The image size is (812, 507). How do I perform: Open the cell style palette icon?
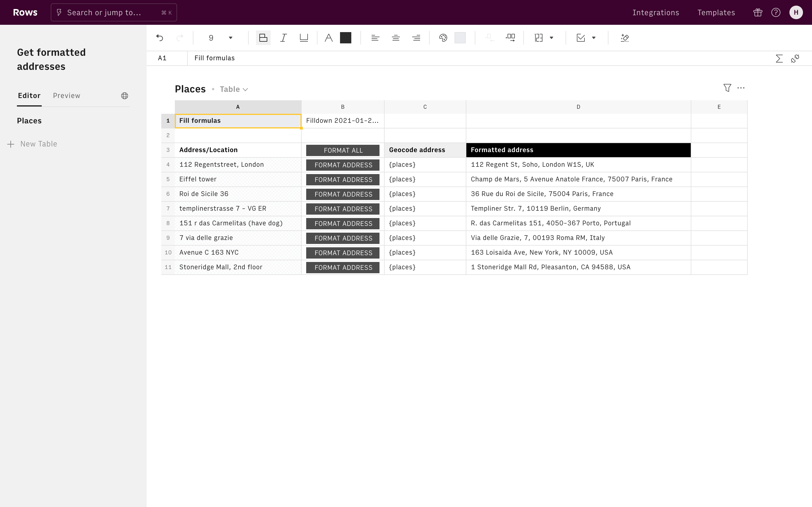[443, 38]
